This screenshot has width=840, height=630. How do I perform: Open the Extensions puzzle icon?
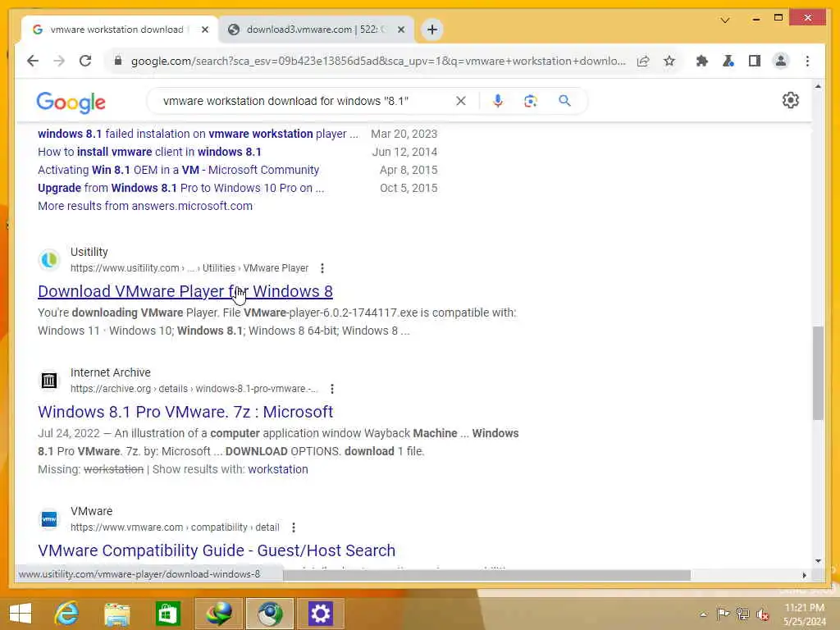701,61
